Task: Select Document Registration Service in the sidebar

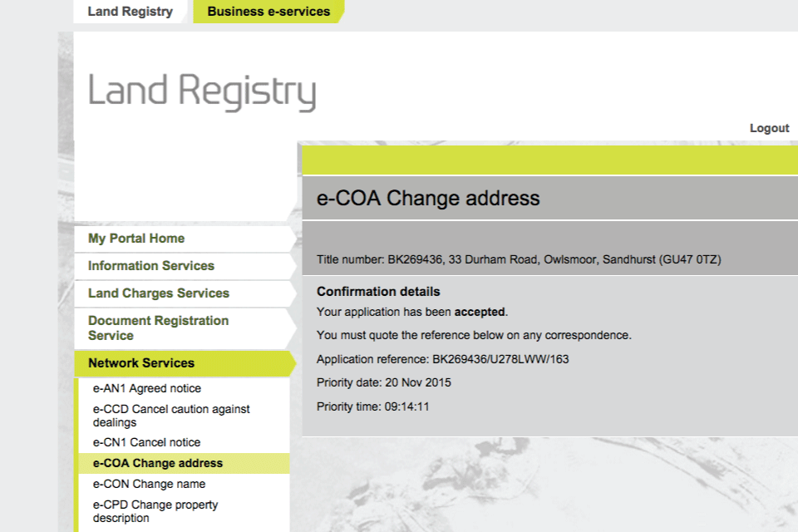Action: 158,328
